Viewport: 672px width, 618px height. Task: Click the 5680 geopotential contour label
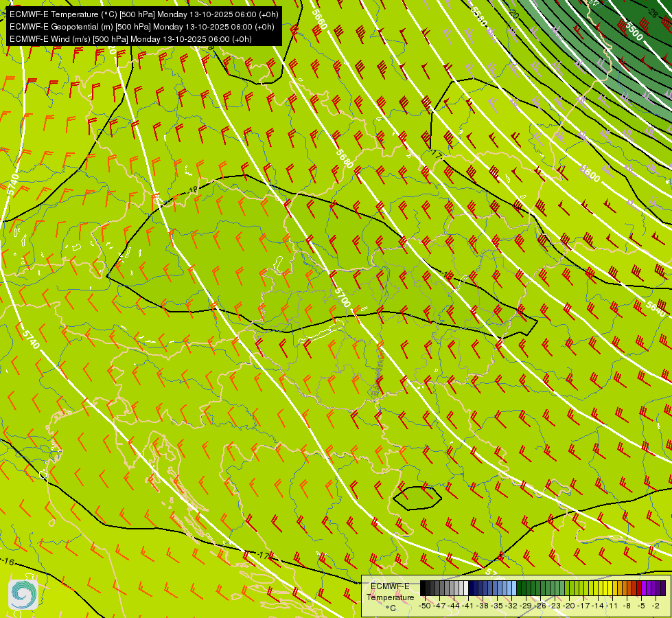345,158
